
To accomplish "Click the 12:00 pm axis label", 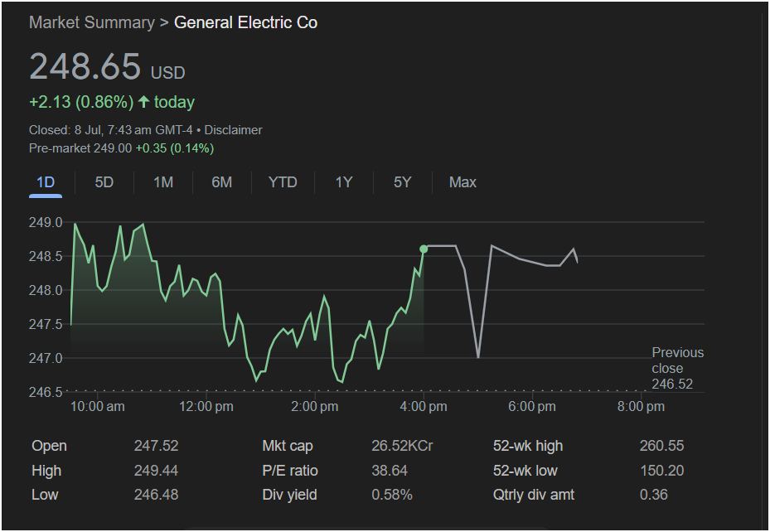I will point(206,406).
